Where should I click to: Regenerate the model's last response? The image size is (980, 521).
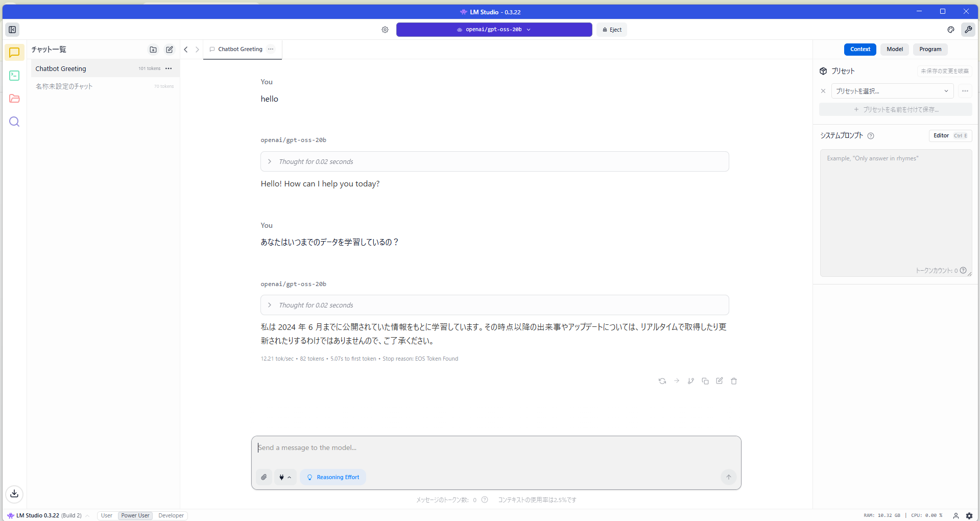pyautogui.click(x=662, y=381)
